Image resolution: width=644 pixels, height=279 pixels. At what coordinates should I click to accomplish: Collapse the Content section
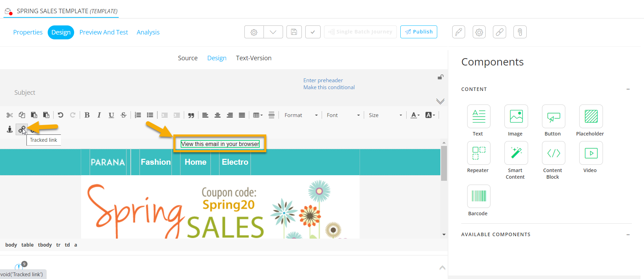pyautogui.click(x=628, y=89)
